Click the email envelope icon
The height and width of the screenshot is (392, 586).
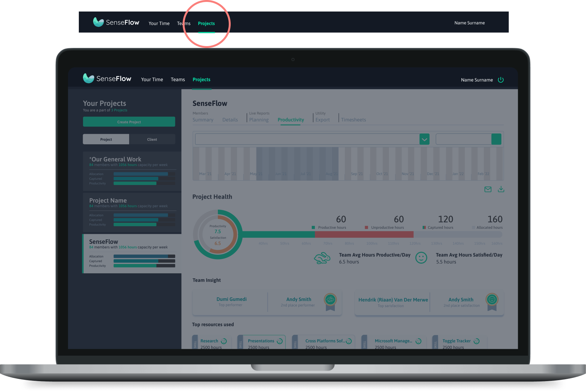[488, 189]
